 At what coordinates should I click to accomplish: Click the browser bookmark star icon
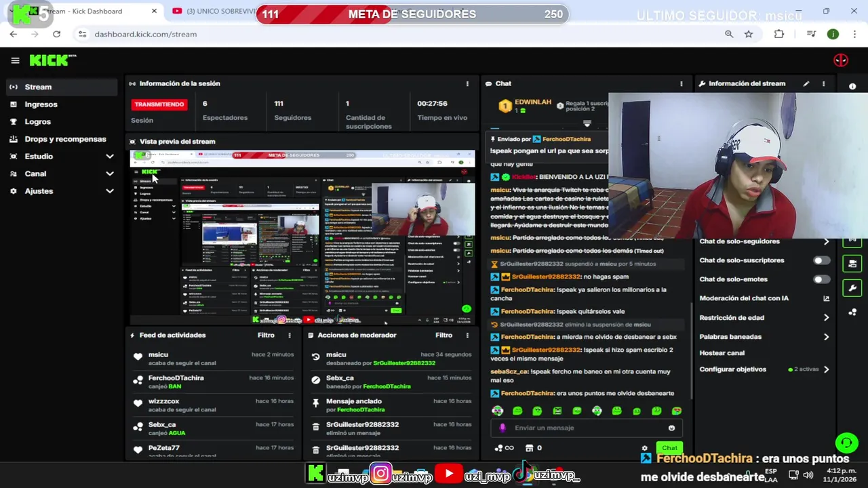[x=749, y=34]
